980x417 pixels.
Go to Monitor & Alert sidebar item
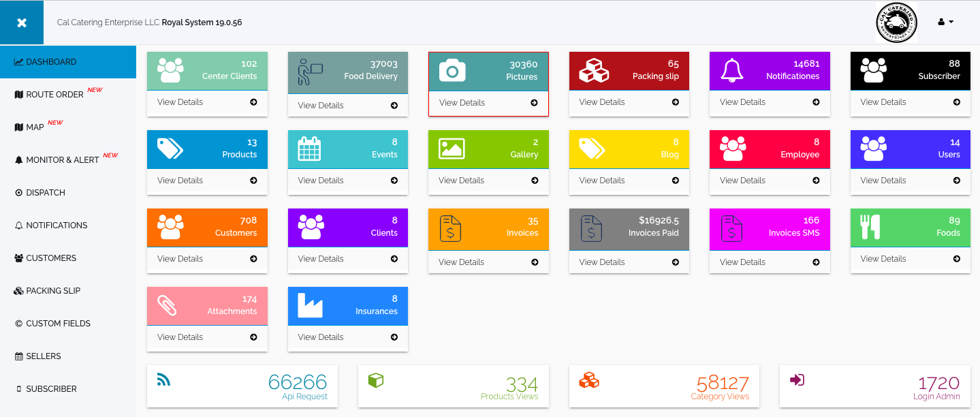tap(63, 160)
